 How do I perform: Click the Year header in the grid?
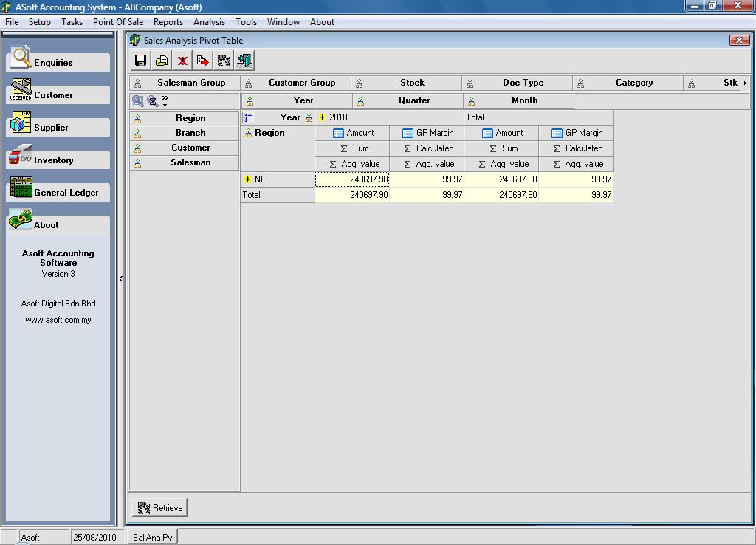tap(290, 117)
